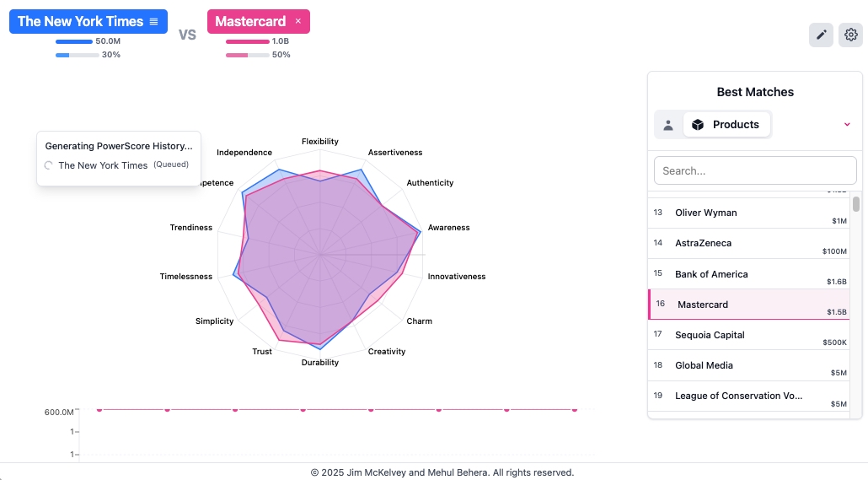Click The New York Times blue tag
Screen dimensions: 868x480
click(88, 22)
